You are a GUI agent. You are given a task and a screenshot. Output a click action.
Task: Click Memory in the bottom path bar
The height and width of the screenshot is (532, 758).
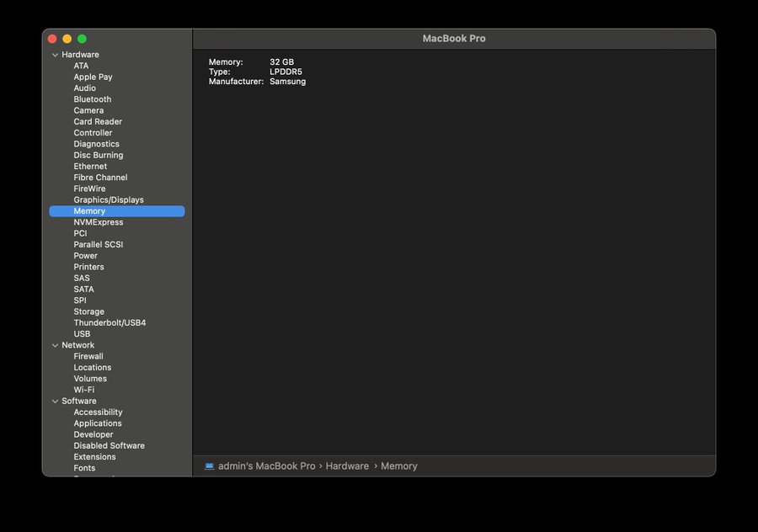click(399, 466)
